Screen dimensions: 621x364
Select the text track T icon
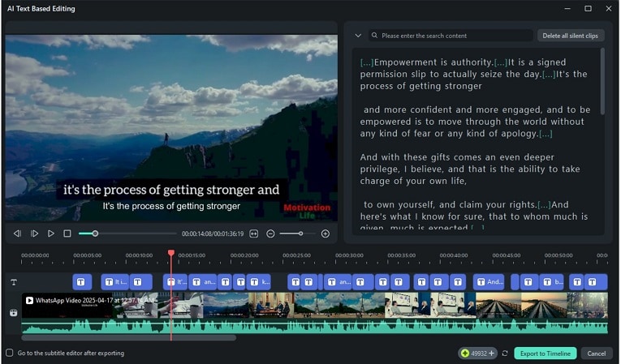(14, 282)
